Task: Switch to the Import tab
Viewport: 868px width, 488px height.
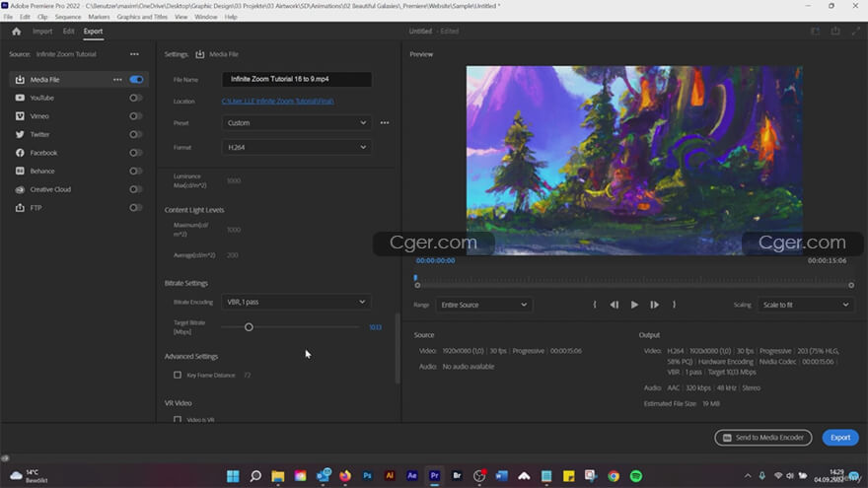Action: pyautogui.click(x=42, y=32)
